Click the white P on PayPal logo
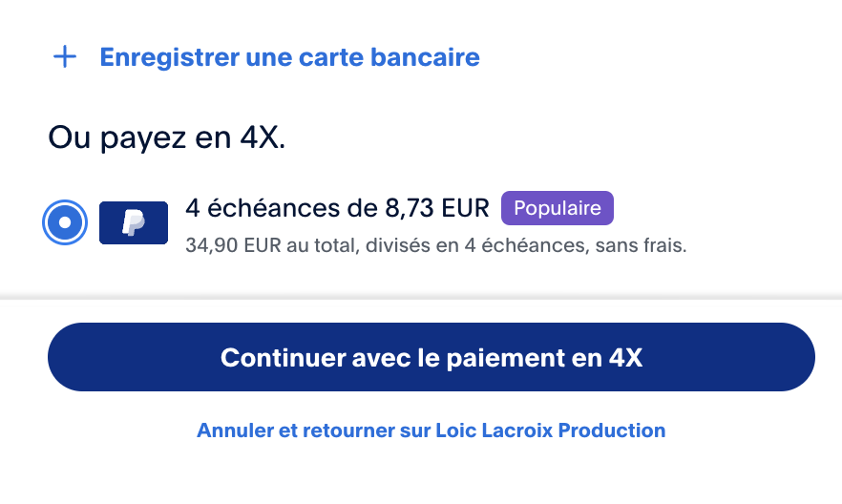 (x=134, y=222)
